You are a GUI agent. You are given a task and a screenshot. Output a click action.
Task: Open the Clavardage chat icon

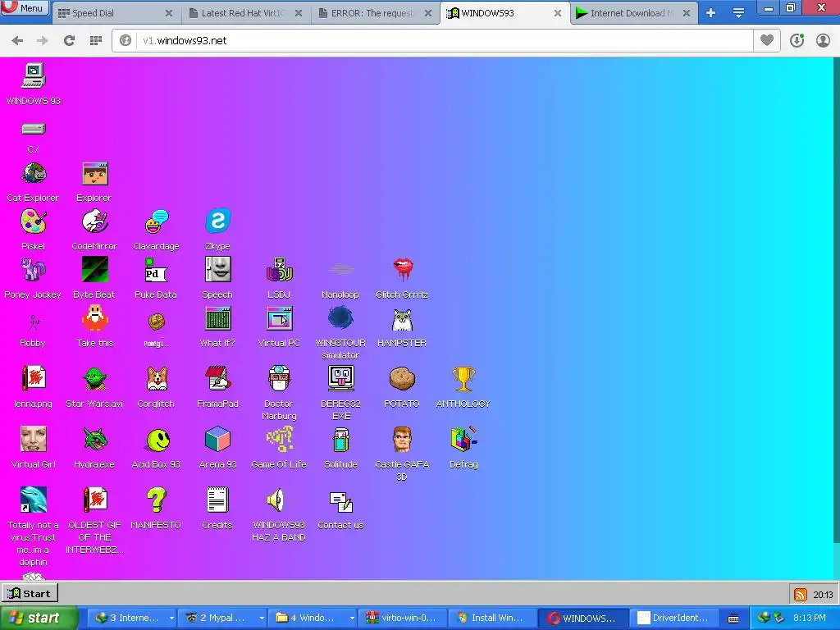[157, 221]
